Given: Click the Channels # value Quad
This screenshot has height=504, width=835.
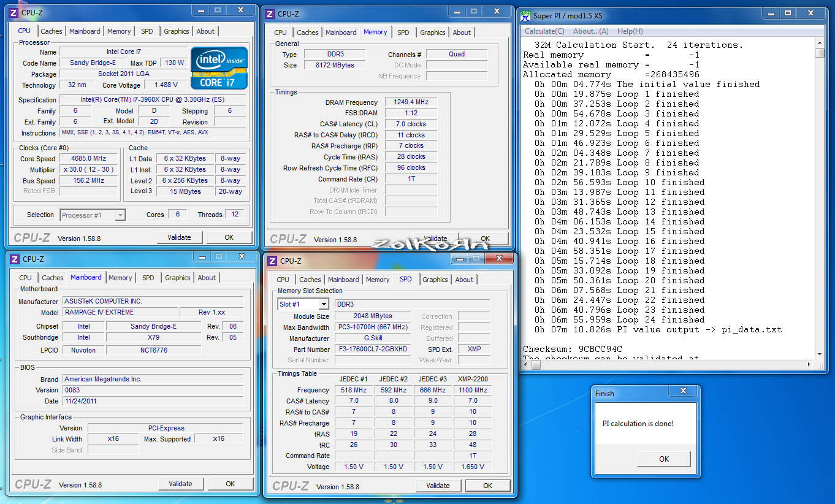Looking at the screenshot, I should 457,54.
